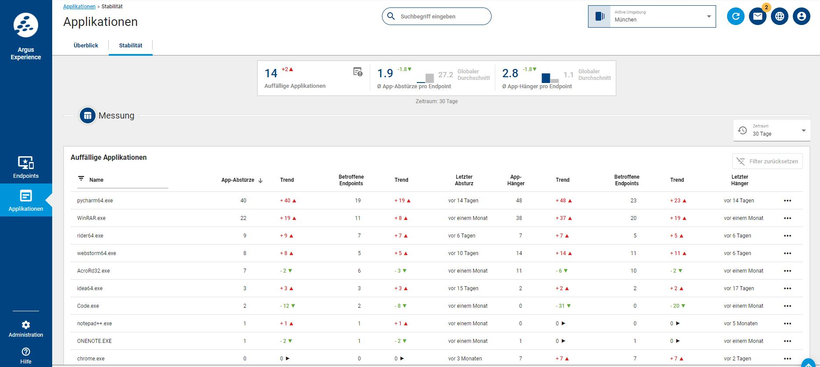Open more options for webstorm64.exe row
This screenshot has height=367, width=820.
[787, 253]
